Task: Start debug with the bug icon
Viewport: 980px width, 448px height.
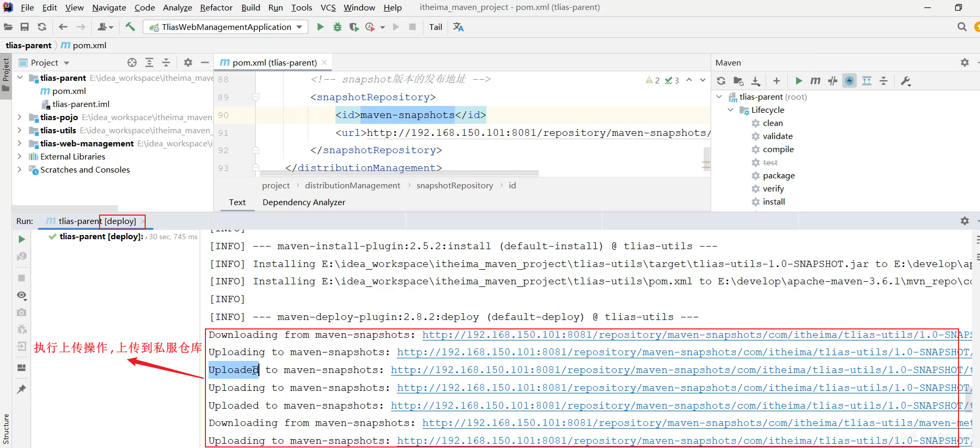Action: click(337, 27)
